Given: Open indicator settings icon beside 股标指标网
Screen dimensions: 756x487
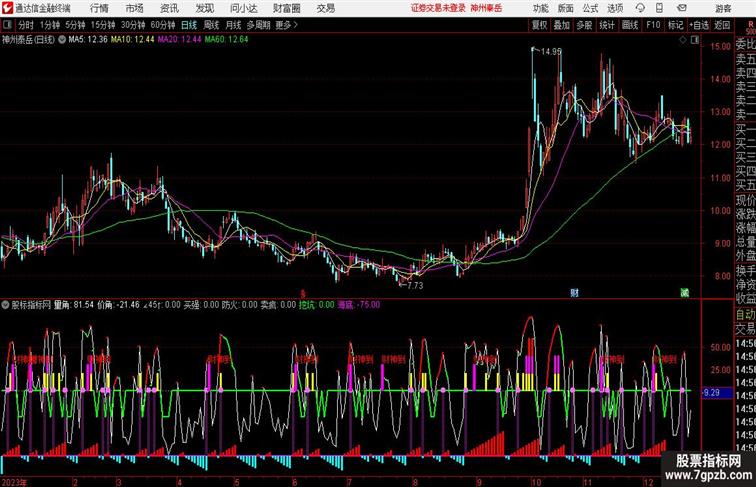Looking at the screenshot, I should pos(5,305).
